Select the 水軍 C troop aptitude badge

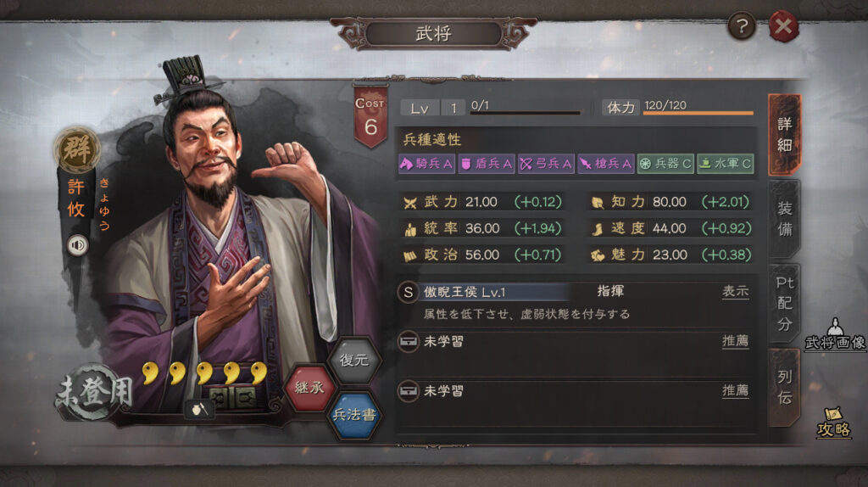(x=726, y=164)
